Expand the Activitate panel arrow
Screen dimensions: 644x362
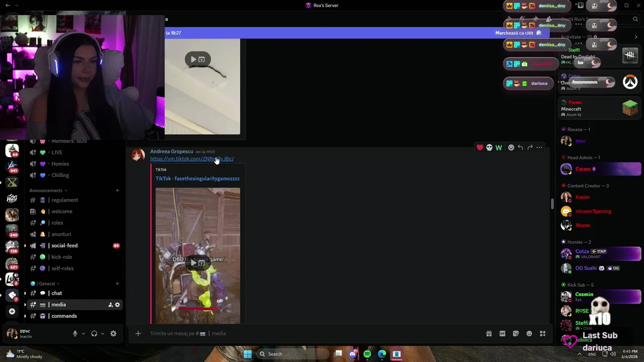pyautogui.click(x=636, y=37)
